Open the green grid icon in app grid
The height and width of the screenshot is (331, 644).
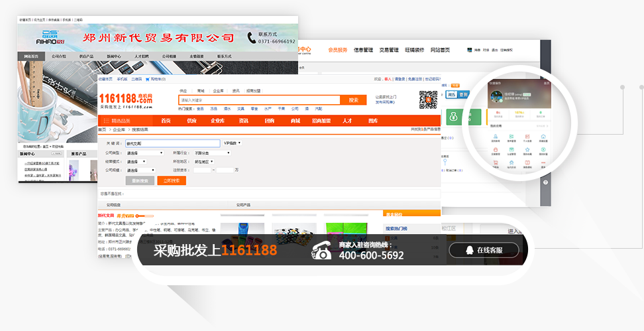pos(511,137)
